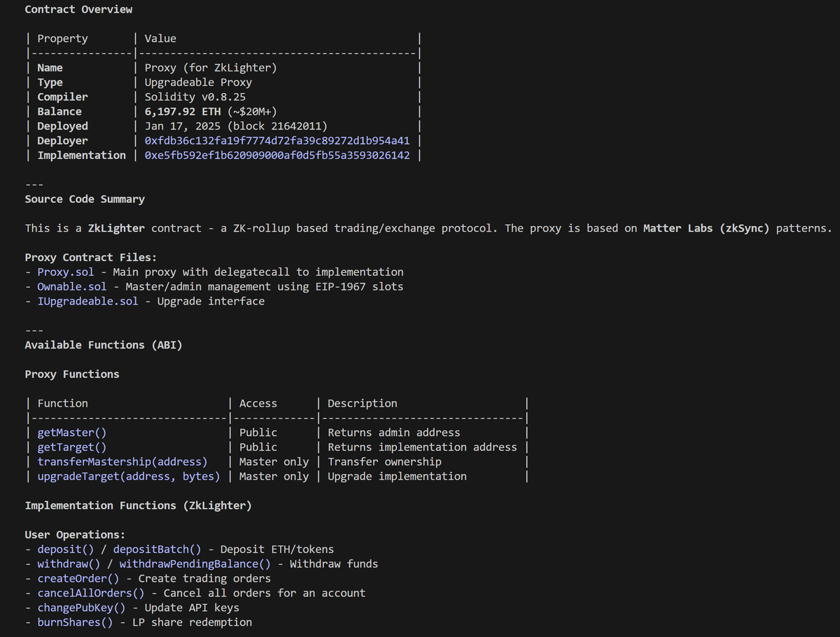Viewport: 840px width, 637px height.
Task: Select the 'Solidity v0.8.25' compiler value
Action: 195,97
